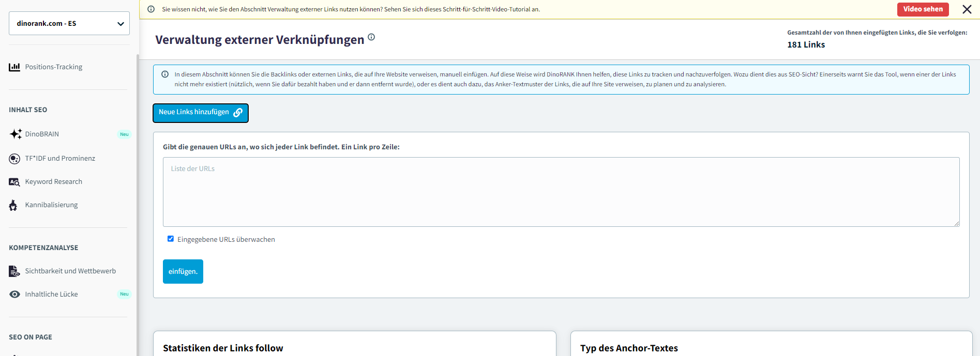Viewport: 980px width, 356px height.
Task: Click the Video sehen button
Action: pos(923,9)
